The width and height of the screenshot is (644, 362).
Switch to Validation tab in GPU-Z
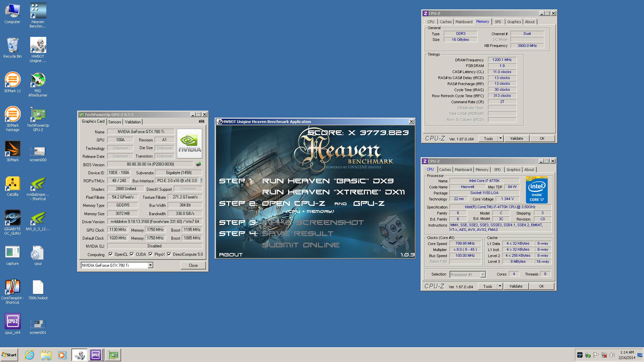point(133,122)
